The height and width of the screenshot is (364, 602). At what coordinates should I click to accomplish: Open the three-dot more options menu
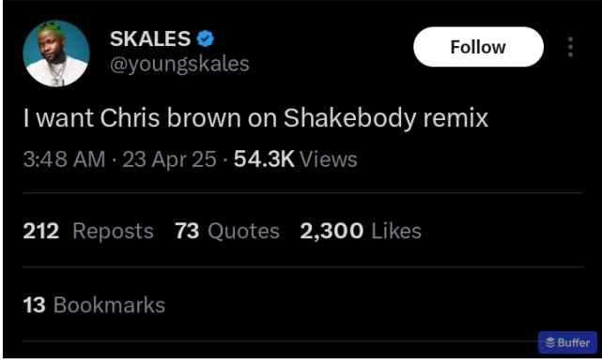coord(570,47)
